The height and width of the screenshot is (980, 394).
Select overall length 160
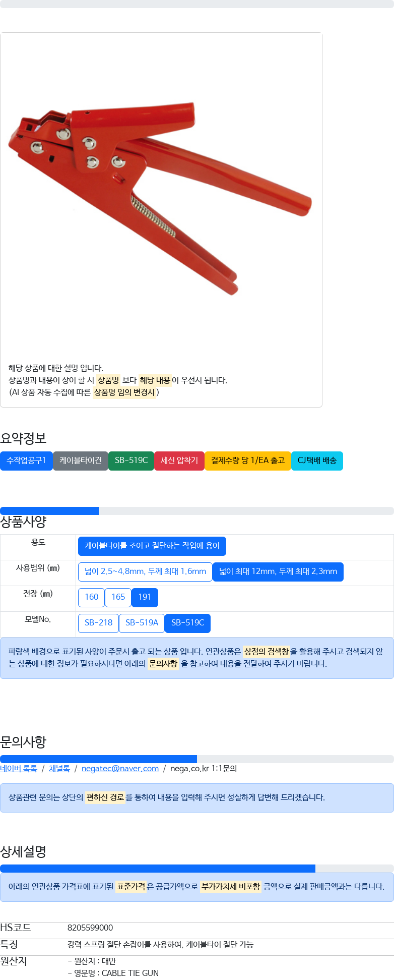click(91, 597)
